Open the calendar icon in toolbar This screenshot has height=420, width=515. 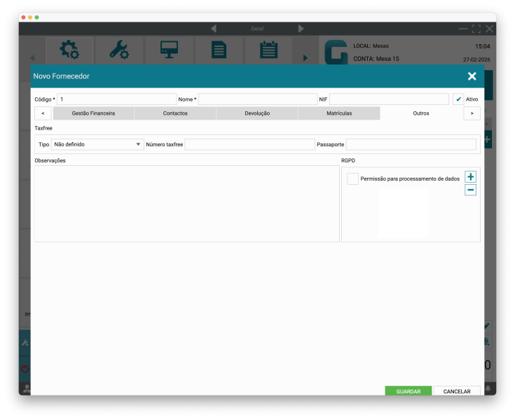pos(268,50)
